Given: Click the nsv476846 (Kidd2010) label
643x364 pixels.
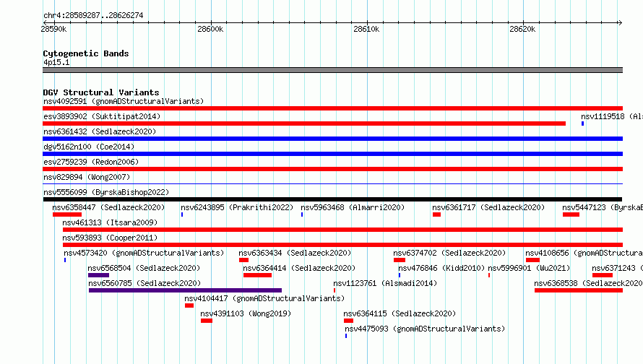Looking at the screenshot, I should point(441,268).
